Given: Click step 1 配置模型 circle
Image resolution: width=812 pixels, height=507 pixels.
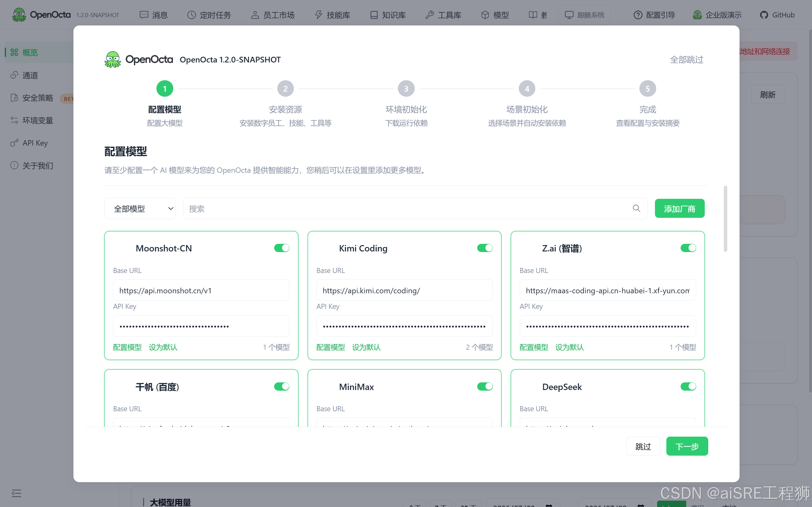Looking at the screenshot, I should pos(165,88).
